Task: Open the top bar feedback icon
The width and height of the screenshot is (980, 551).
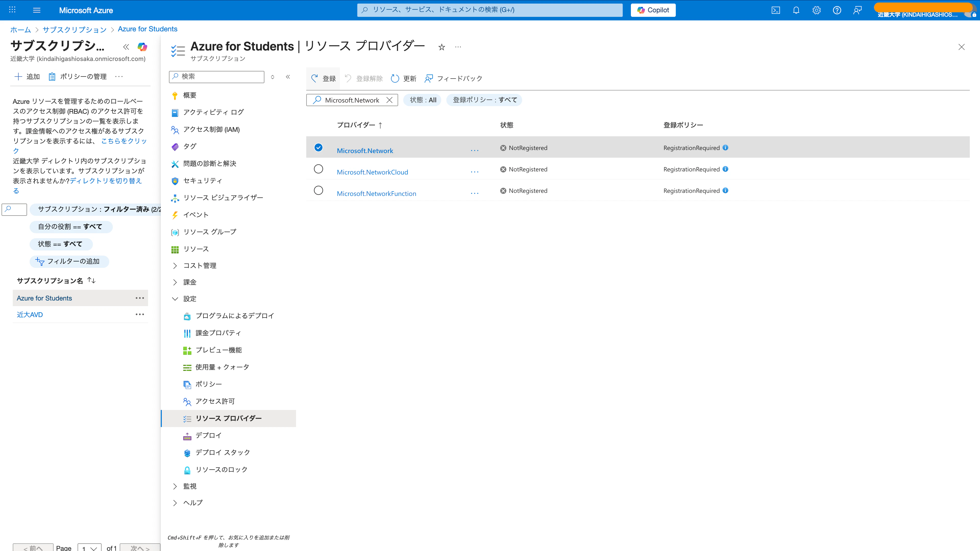Action: pos(857,10)
